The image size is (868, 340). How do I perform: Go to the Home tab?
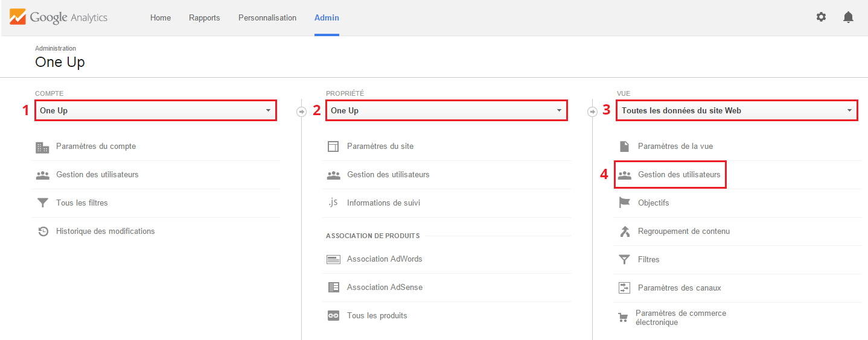[161, 17]
